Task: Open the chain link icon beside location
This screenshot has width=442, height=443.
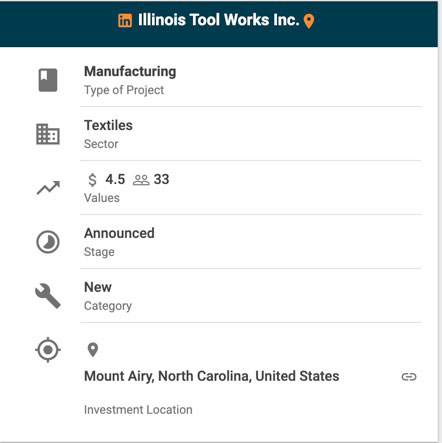Action: 409,377
